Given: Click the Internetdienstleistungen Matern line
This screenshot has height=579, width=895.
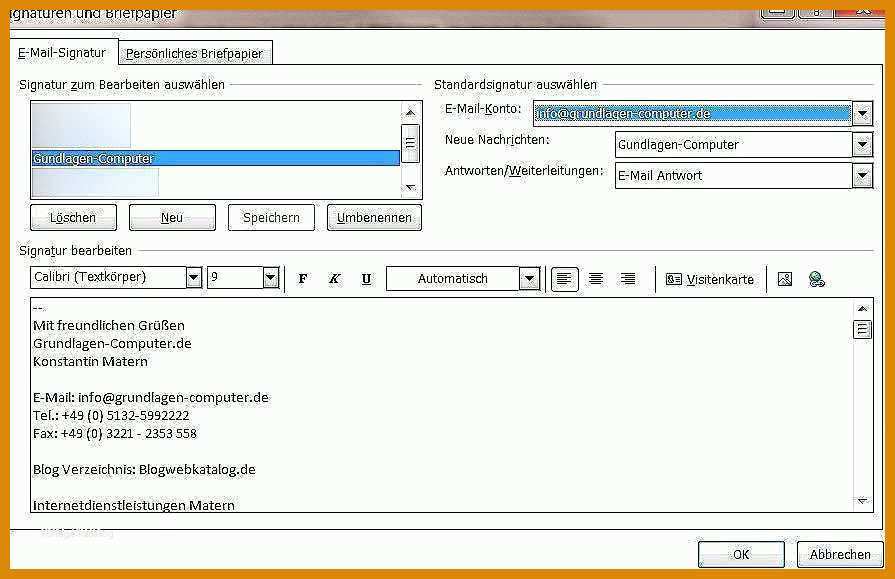Looking at the screenshot, I should click(x=134, y=505).
